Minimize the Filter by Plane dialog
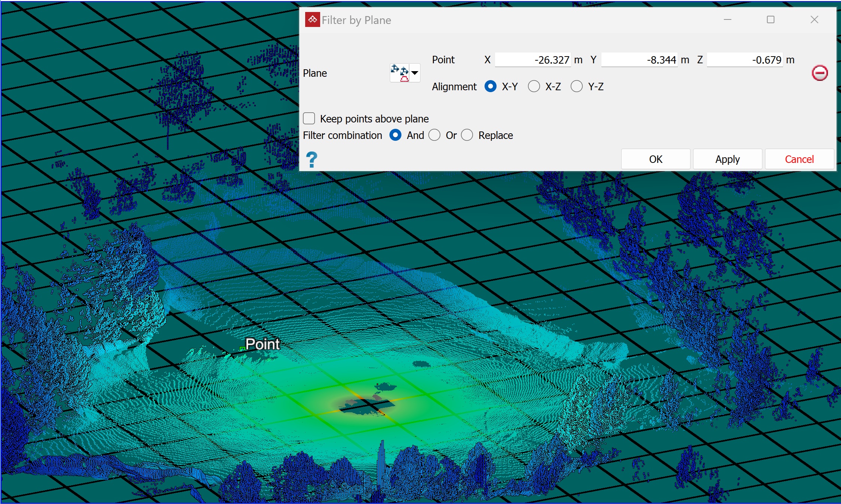Viewport: 841px width, 504px height. pyautogui.click(x=727, y=20)
